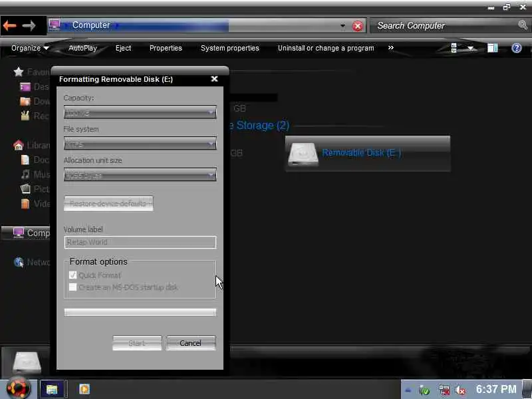Open Properties from the toolbar
The height and width of the screenshot is (399, 532).
pyautogui.click(x=166, y=48)
